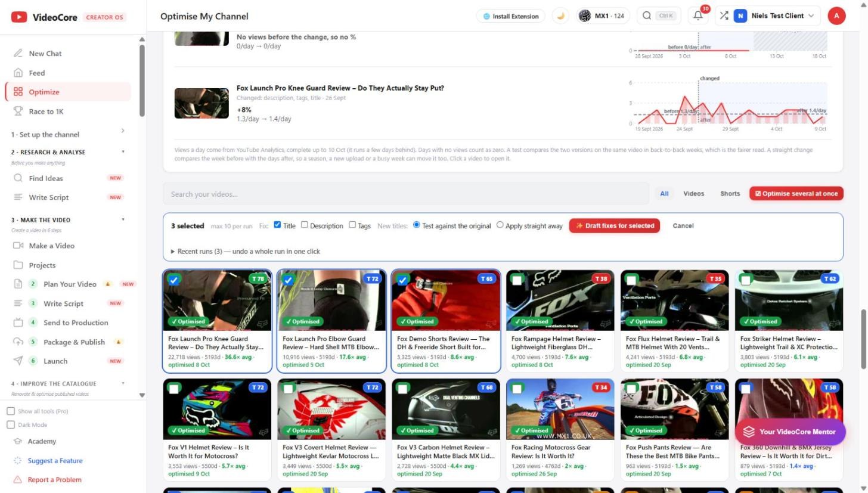Click Draft fixes for selected button
The image size is (868, 493).
614,225
